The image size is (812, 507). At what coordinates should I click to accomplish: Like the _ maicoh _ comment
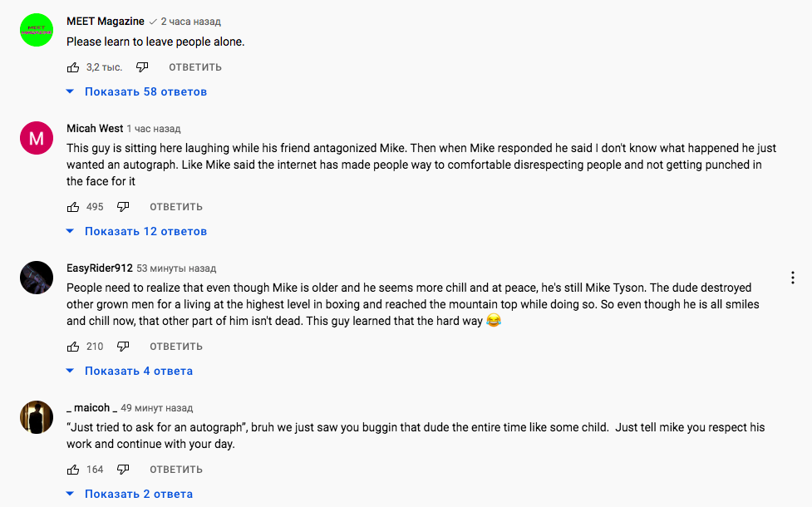pyautogui.click(x=73, y=470)
